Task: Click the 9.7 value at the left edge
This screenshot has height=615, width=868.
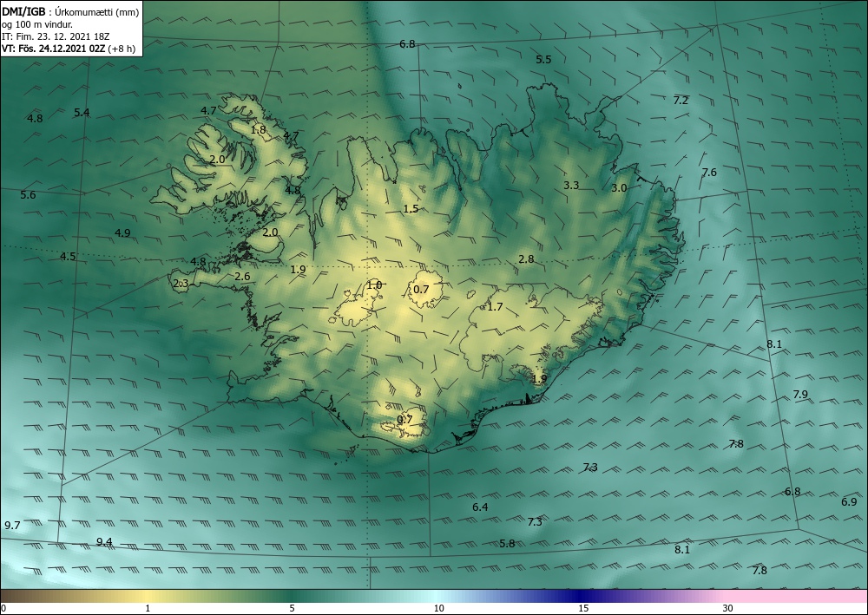Action: [12, 526]
